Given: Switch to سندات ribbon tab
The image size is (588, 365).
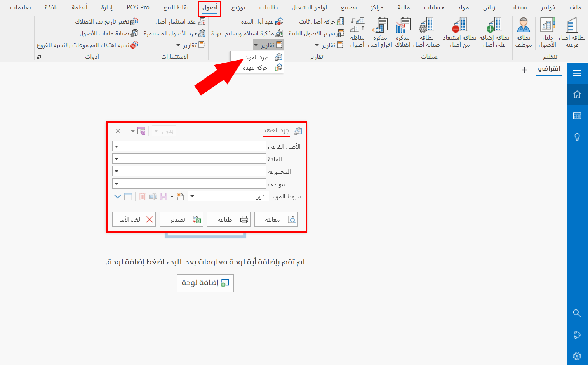Looking at the screenshot, I should click(x=518, y=7).
